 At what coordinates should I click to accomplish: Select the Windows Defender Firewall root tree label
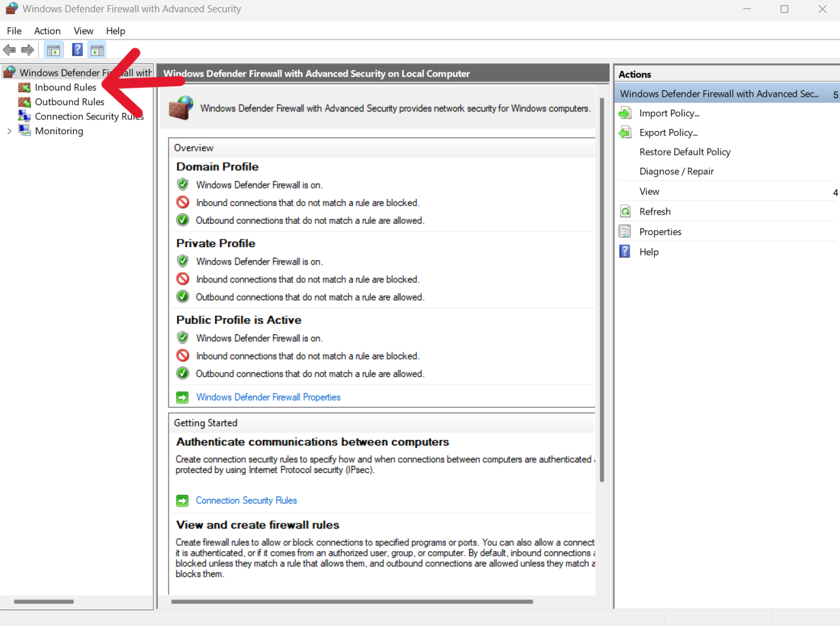pyautogui.click(x=86, y=73)
